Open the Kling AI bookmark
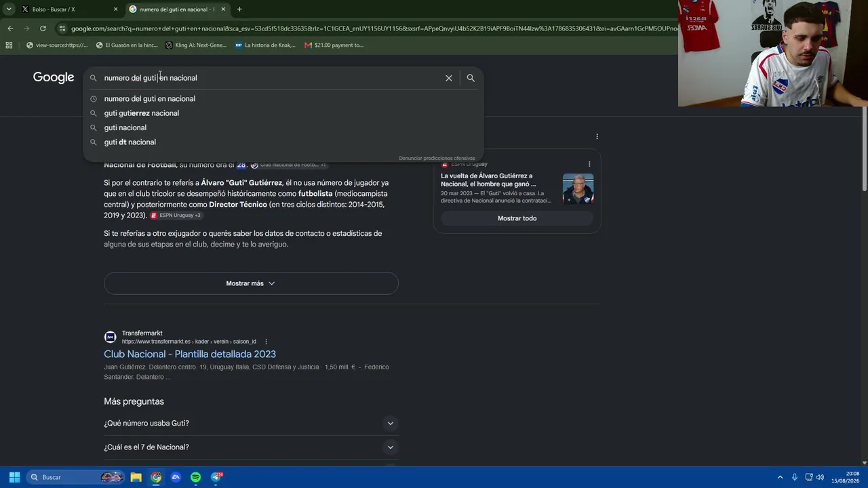 196,45
